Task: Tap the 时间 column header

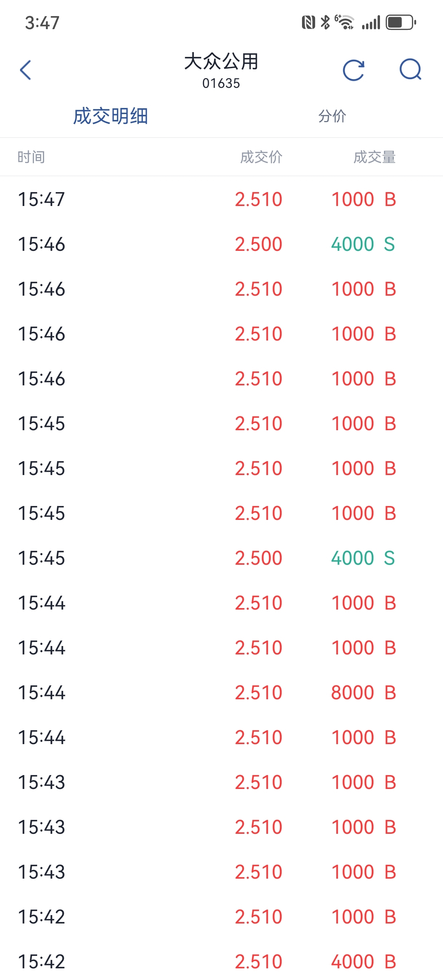Action: [x=31, y=157]
